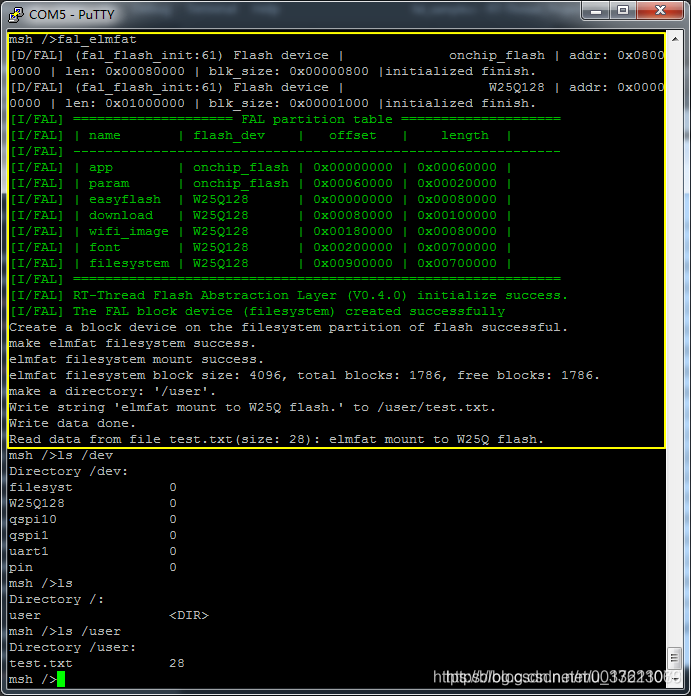Click the COM5 - PuTTY title text
The width and height of the screenshot is (691, 696).
coord(71,15)
